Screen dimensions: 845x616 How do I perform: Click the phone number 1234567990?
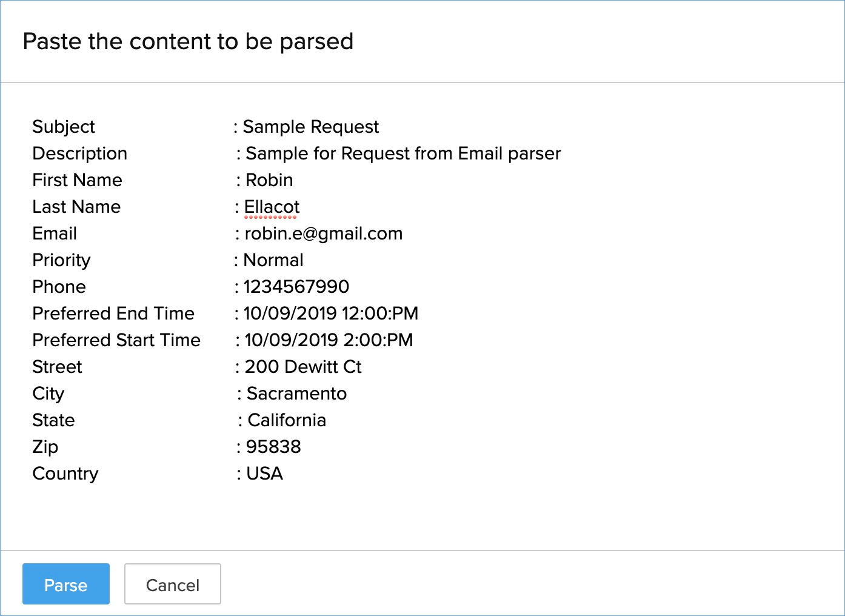click(x=296, y=287)
